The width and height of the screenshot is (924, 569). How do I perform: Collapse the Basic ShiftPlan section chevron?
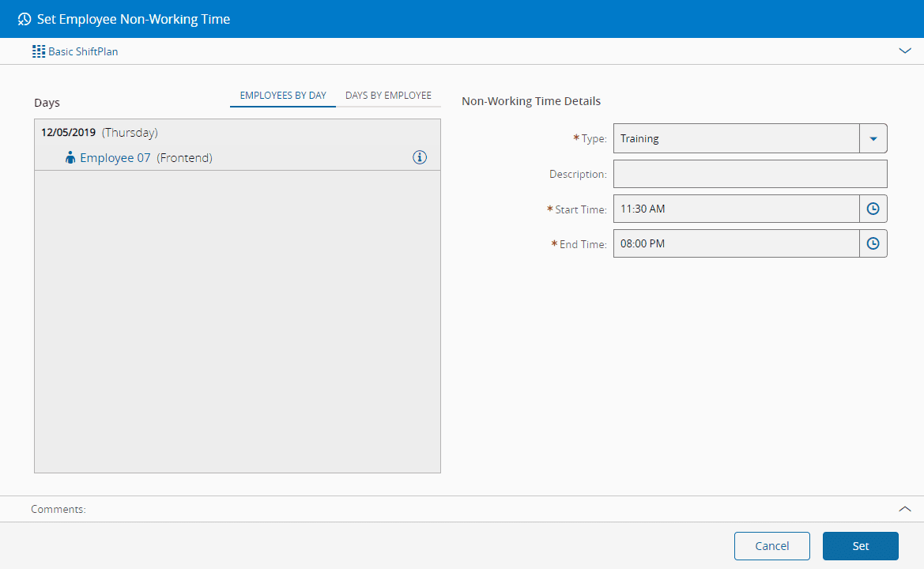click(x=905, y=51)
